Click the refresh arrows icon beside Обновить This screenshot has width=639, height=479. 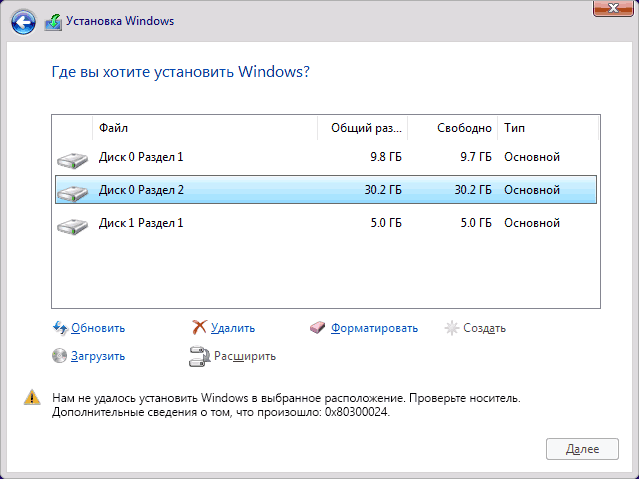click(60, 328)
